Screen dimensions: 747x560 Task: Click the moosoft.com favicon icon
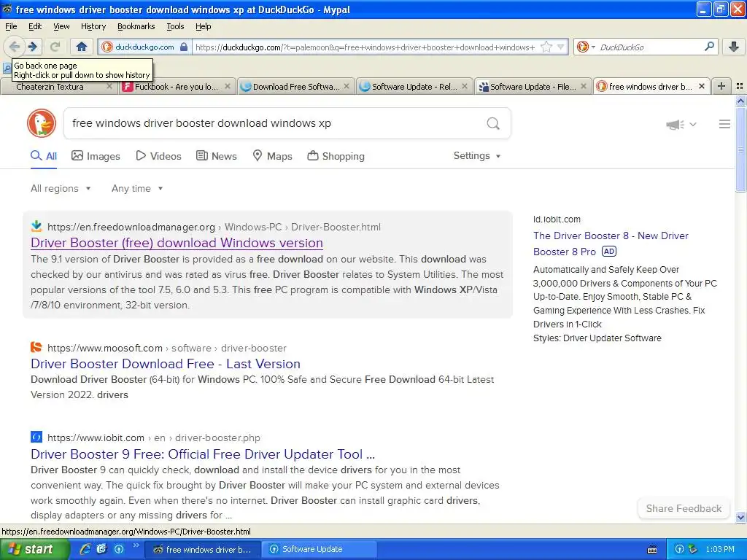[x=36, y=347]
